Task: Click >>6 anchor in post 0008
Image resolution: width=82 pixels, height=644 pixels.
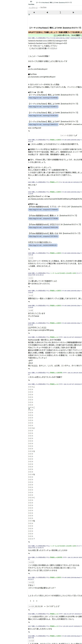Action: point(31,311)
